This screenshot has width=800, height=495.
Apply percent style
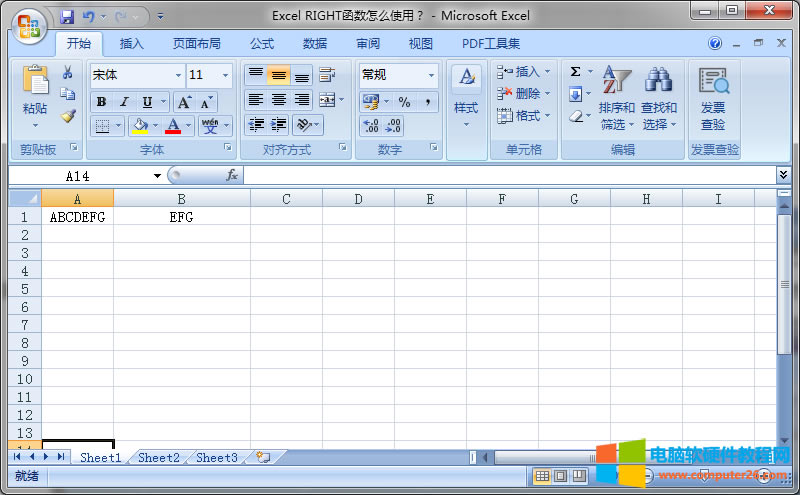pos(405,102)
